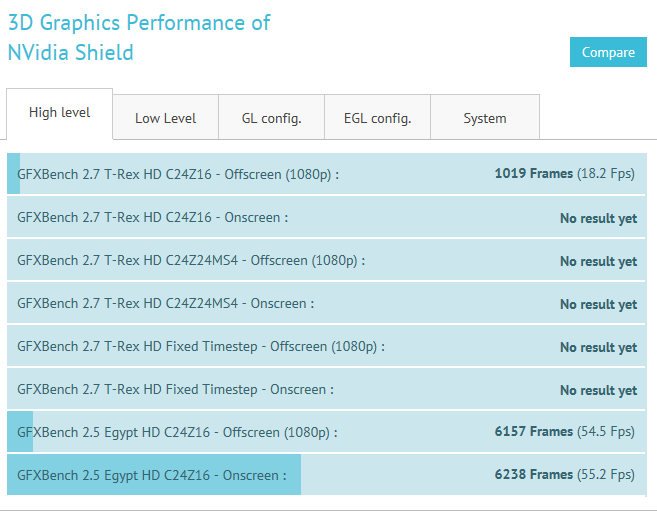Select T-Rex HD Fixed Timestep Offscreen label
Screen dimensions: 657x511
pos(201,346)
